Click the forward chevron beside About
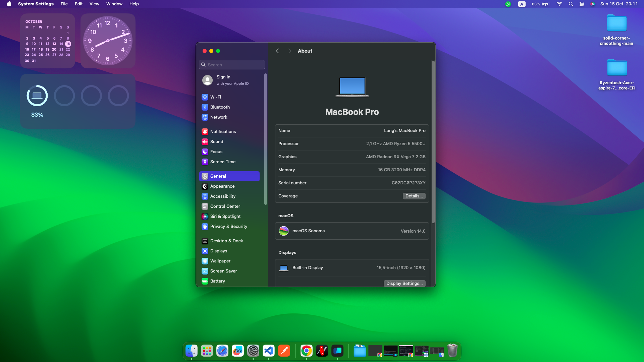Viewport: 644px width, 362px height. coord(289,51)
